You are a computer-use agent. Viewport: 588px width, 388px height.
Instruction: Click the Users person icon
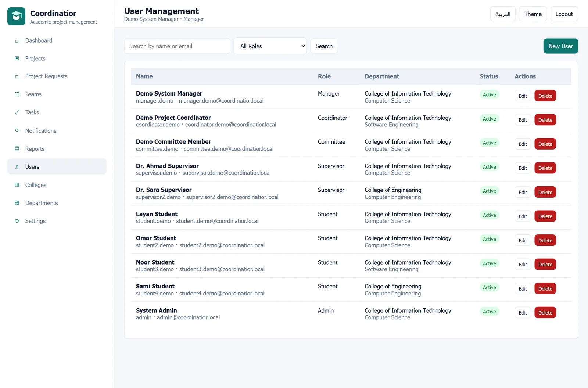pos(17,167)
